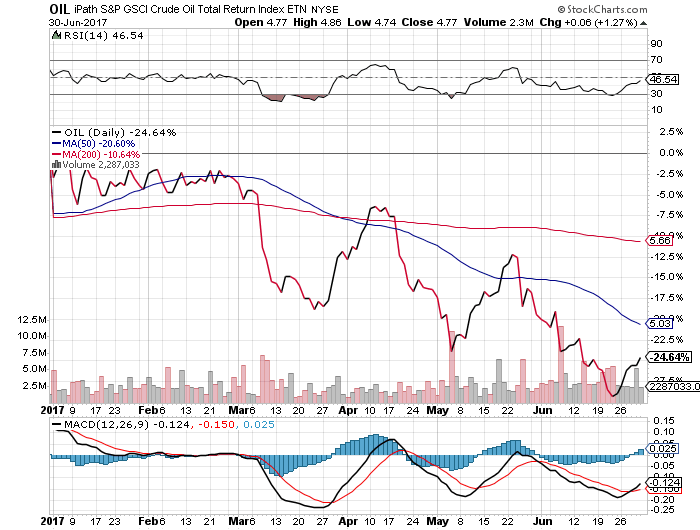The image size is (700, 530).
Task: Click the 30 level label on RSI axis
Action: (657, 93)
